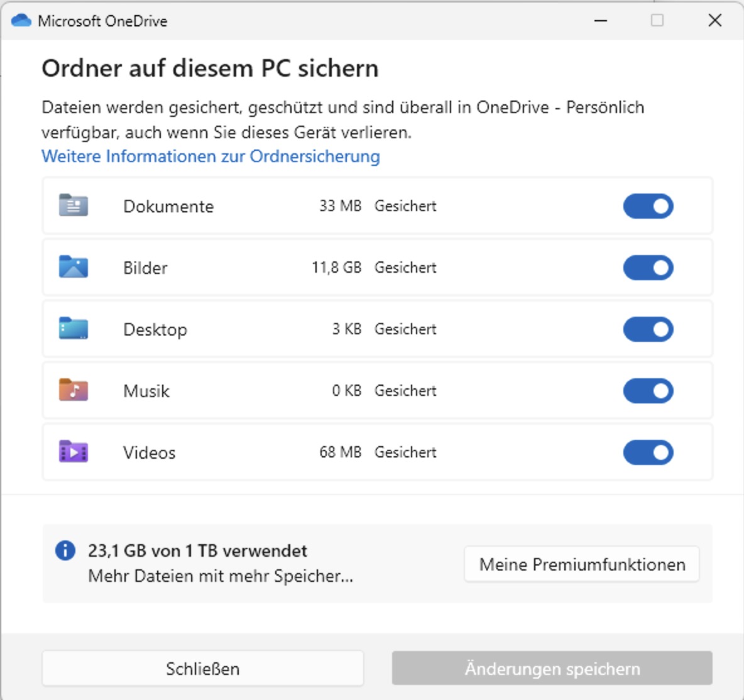
Task: Toggle the Videos backup switch
Action: (648, 452)
